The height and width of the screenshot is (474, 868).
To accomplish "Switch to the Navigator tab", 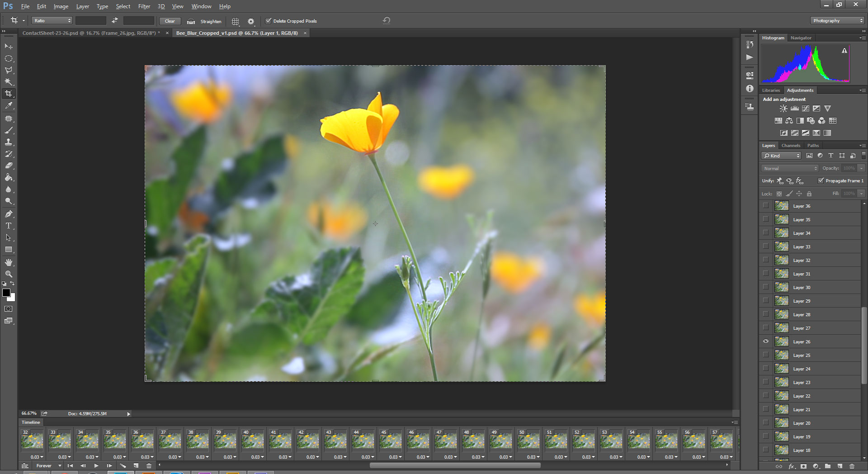I will coord(801,38).
